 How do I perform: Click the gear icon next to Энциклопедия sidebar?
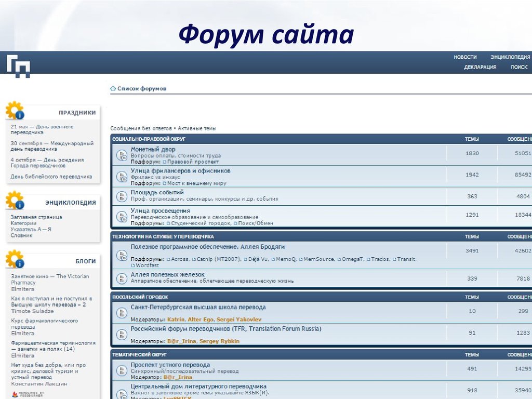[x=15, y=201]
